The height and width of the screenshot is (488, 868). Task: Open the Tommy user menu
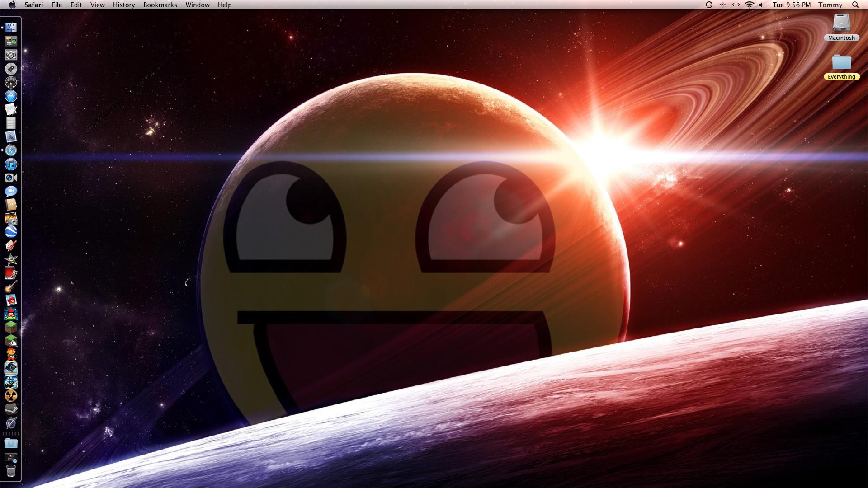830,5
